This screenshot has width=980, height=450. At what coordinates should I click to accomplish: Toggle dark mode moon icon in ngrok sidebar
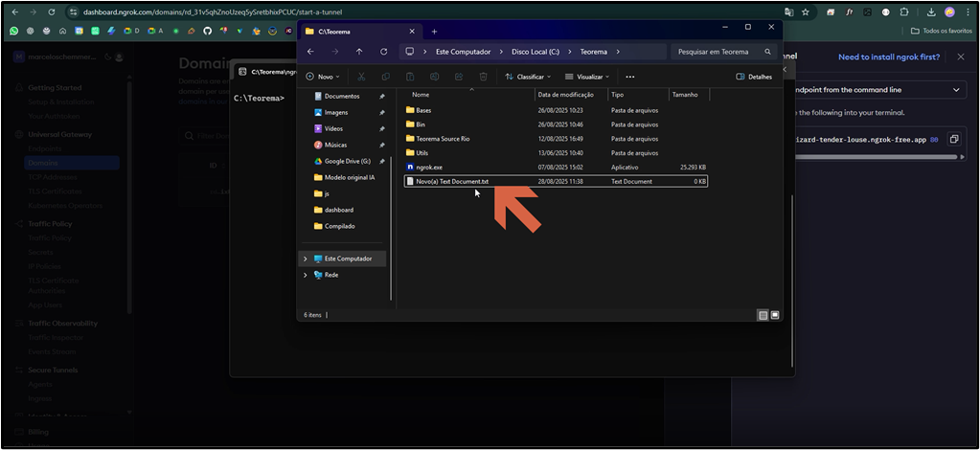pos(107,56)
